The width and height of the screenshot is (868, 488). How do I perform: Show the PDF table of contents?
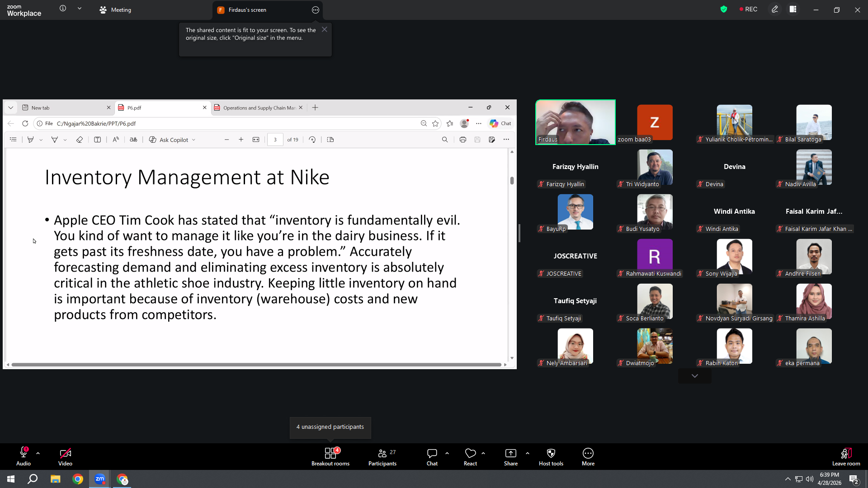pyautogui.click(x=13, y=140)
